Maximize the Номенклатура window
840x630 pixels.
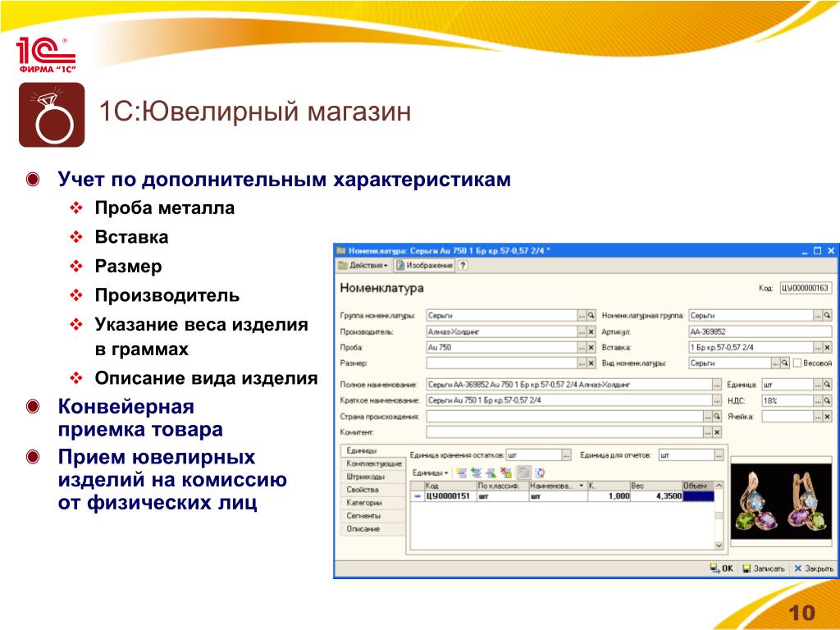[817, 250]
